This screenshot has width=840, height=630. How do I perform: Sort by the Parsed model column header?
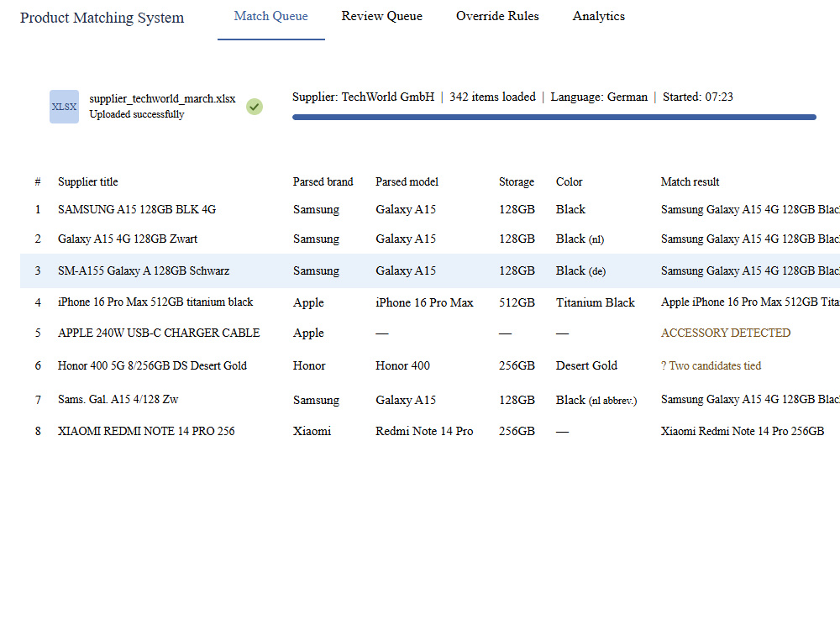coord(407,181)
